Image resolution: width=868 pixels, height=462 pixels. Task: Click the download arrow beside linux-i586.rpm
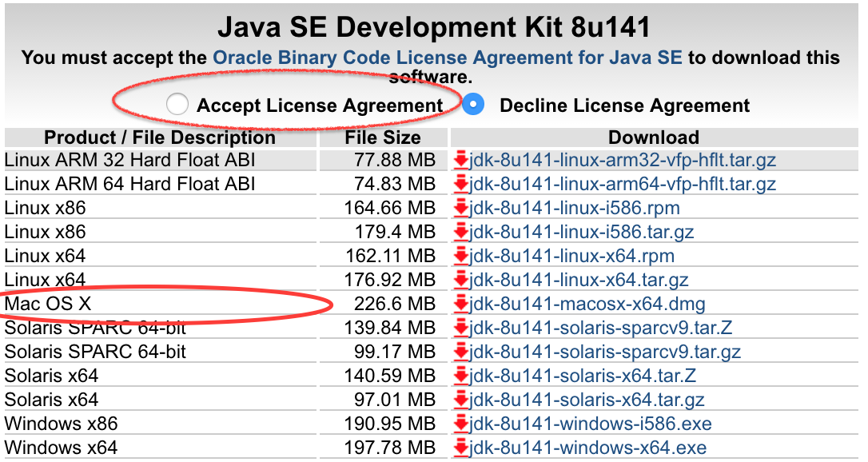(x=460, y=208)
